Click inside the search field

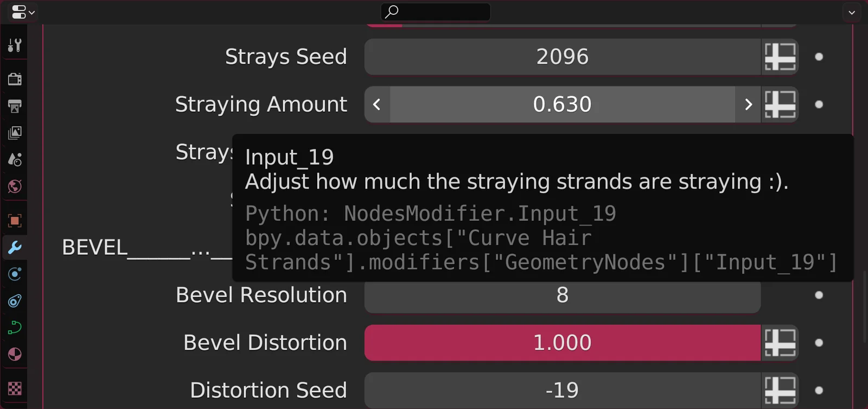[x=434, y=12]
